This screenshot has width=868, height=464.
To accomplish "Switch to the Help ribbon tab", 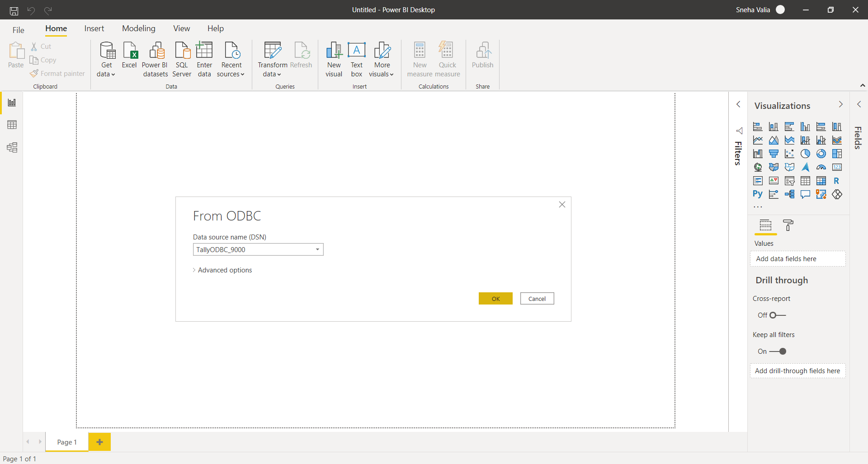I will pyautogui.click(x=216, y=28).
